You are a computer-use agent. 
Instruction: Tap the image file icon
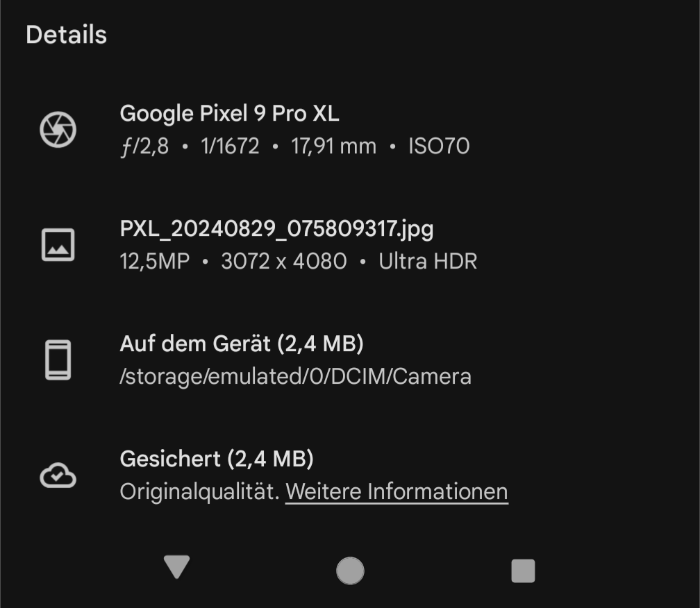(58, 245)
